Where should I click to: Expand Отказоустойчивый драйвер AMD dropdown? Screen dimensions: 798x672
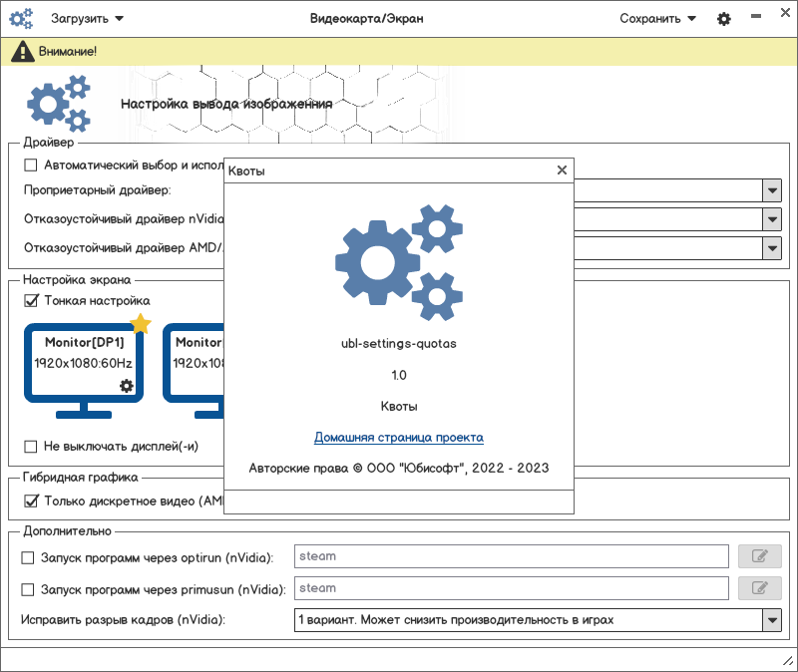click(x=772, y=248)
